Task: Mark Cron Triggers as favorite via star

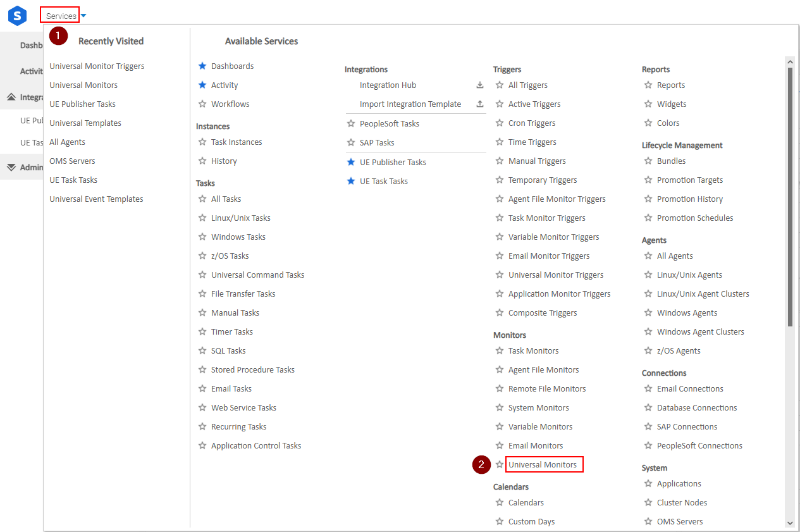Action: 500,123
